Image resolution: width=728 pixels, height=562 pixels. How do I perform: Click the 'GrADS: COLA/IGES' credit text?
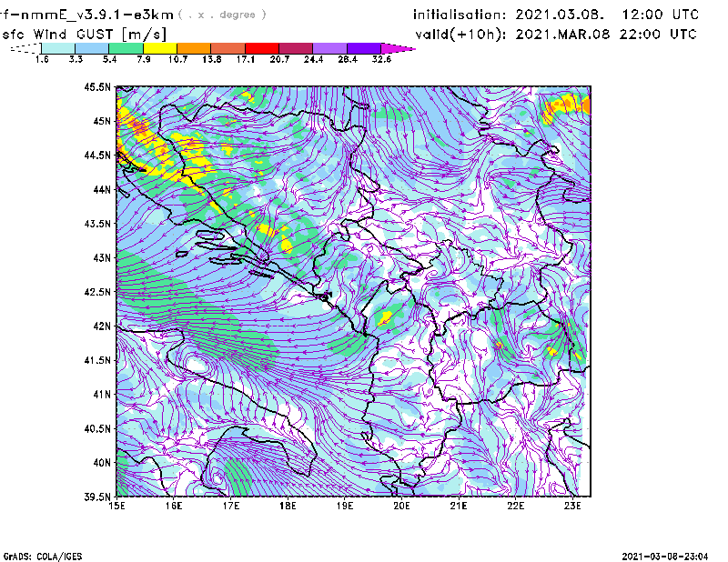click(43, 557)
